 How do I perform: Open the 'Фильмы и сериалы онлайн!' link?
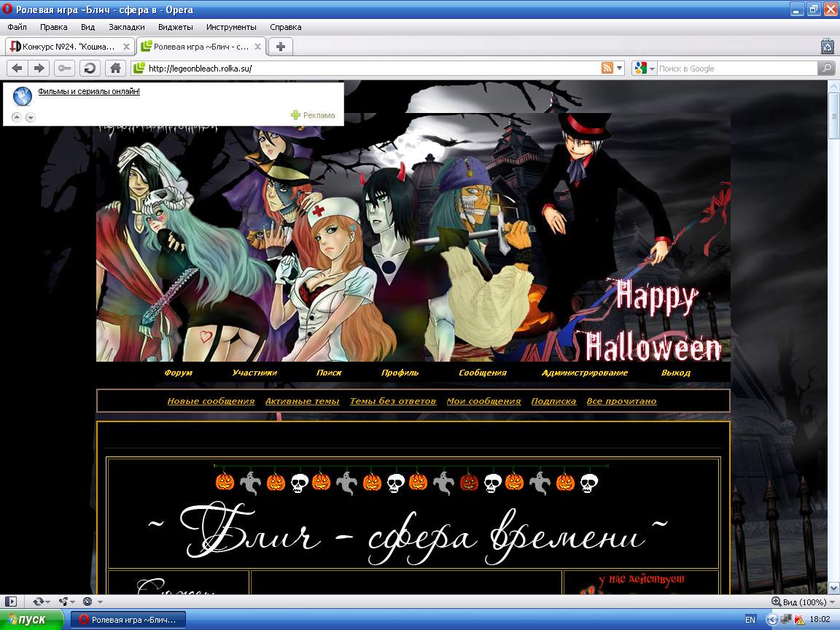[x=89, y=91]
